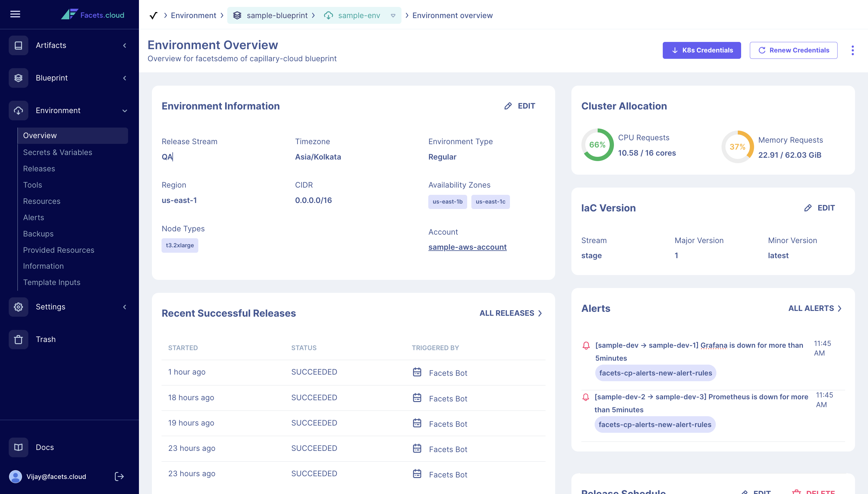Click the Artifacts sidebar icon

[x=18, y=45]
